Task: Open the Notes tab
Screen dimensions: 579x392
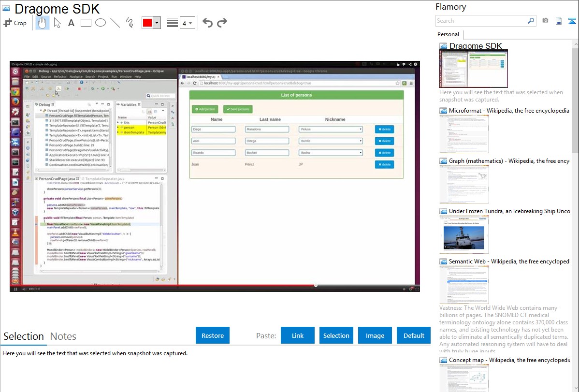Action: (x=63, y=336)
